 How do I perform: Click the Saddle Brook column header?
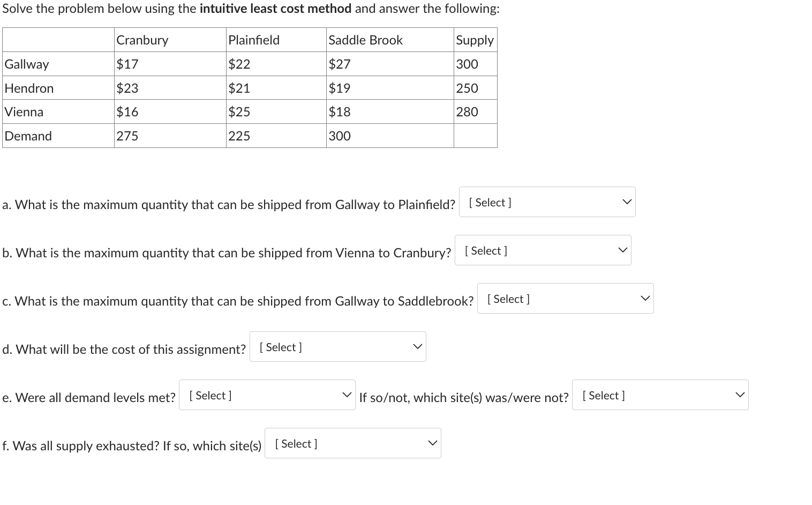pos(365,40)
